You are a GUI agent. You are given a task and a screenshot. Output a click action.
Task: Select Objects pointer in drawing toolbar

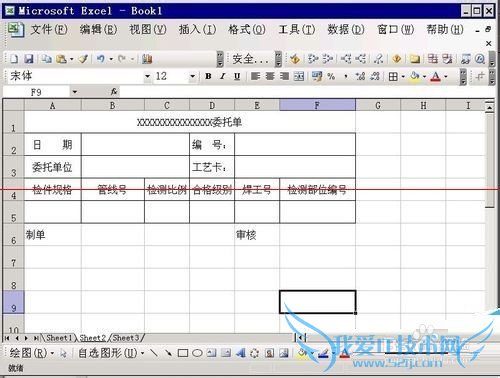[x=63, y=353]
